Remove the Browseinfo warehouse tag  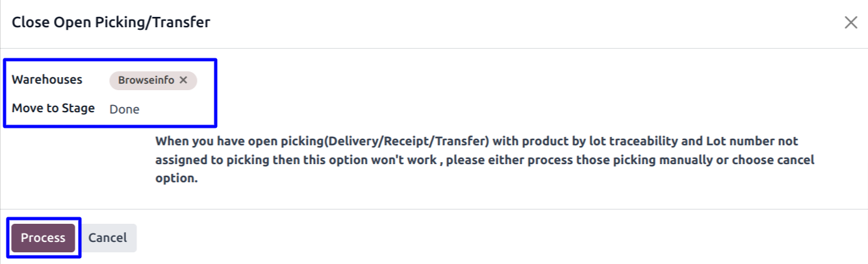(x=183, y=80)
